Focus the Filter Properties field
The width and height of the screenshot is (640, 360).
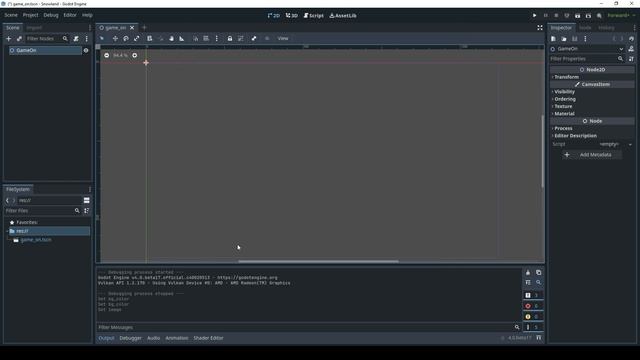tap(587, 59)
